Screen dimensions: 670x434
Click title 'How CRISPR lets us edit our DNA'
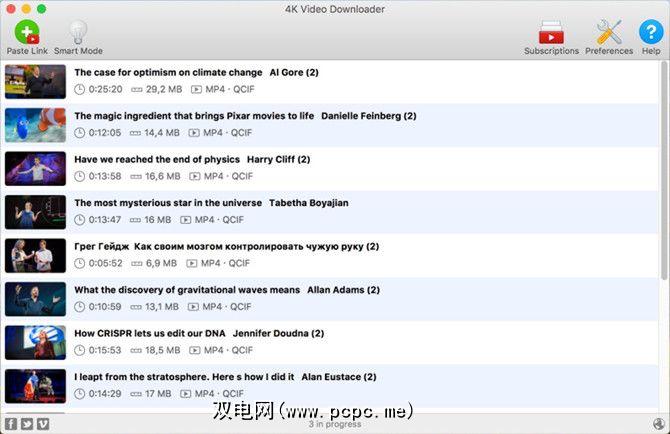pos(150,333)
